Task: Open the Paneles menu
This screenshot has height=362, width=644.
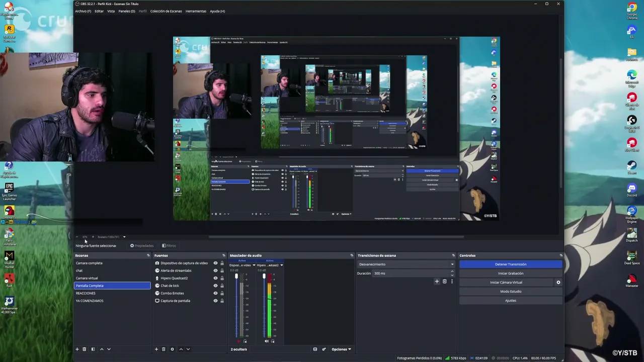Action: (x=127, y=11)
